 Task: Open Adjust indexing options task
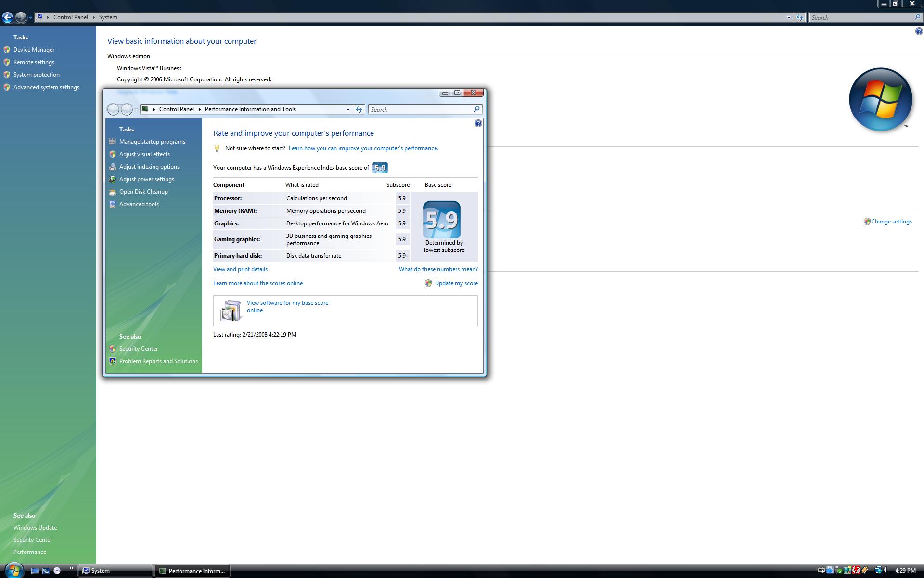tap(149, 167)
